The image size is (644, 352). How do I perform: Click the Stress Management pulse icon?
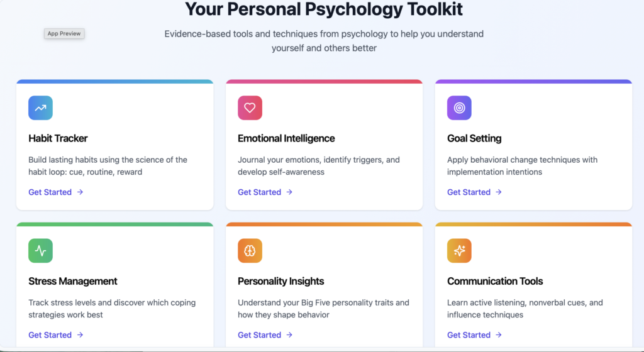pyautogui.click(x=40, y=251)
